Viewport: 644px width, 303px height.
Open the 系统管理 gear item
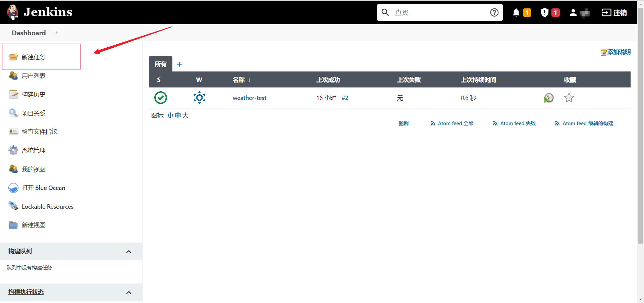[33, 150]
